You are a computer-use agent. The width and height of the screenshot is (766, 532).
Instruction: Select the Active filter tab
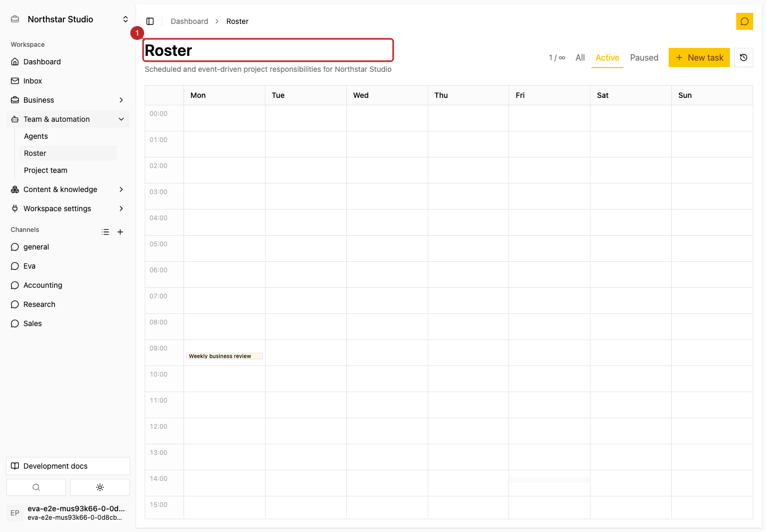click(607, 57)
